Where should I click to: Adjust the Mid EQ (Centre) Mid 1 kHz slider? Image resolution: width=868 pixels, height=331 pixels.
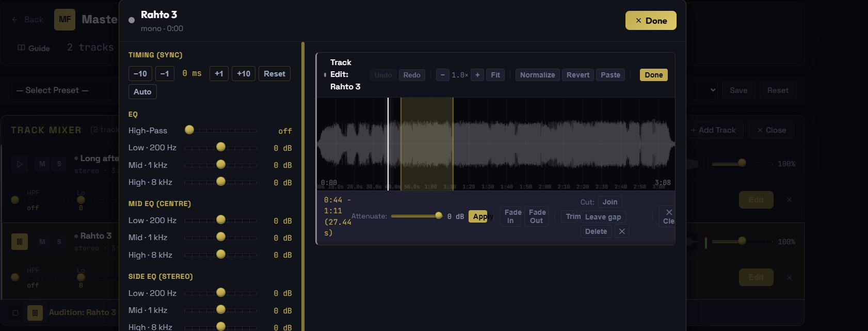[221, 238]
